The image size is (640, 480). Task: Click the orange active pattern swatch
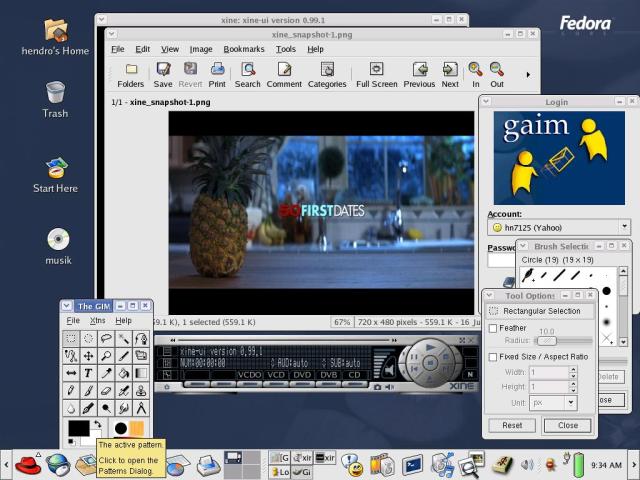click(x=137, y=429)
